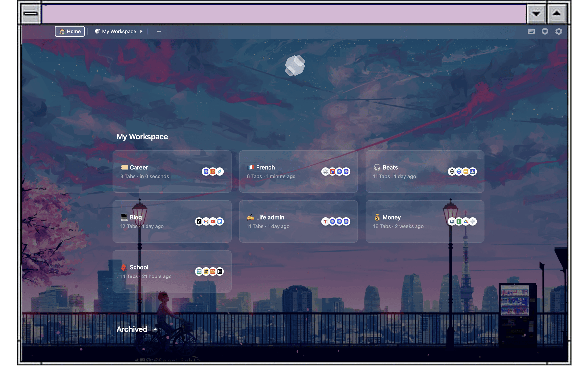
Task: Click the teal favicon in School
Action: pyautogui.click(x=199, y=271)
